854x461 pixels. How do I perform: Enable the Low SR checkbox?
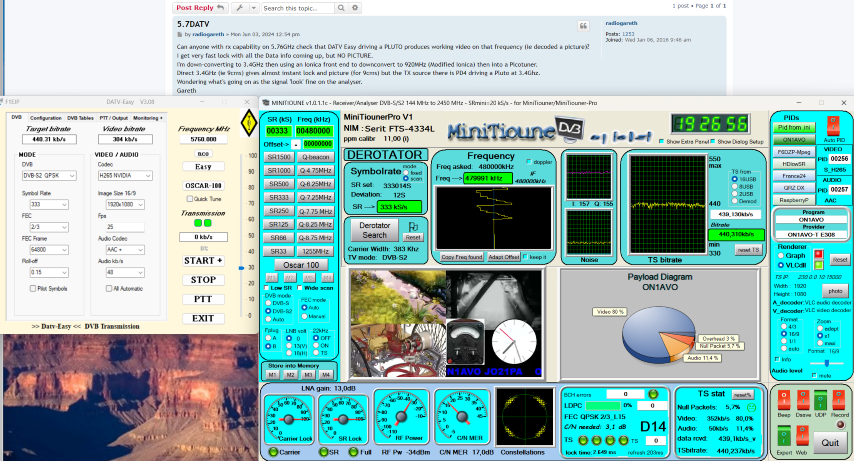267,288
